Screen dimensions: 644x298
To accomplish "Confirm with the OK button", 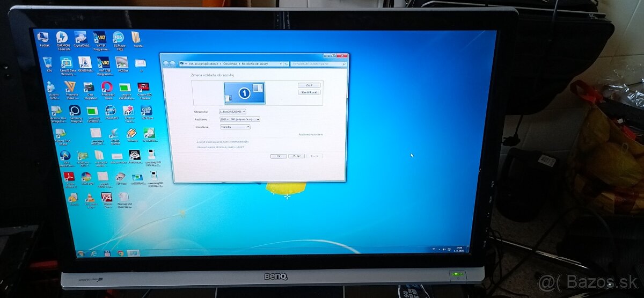I will (x=279, y=156).
